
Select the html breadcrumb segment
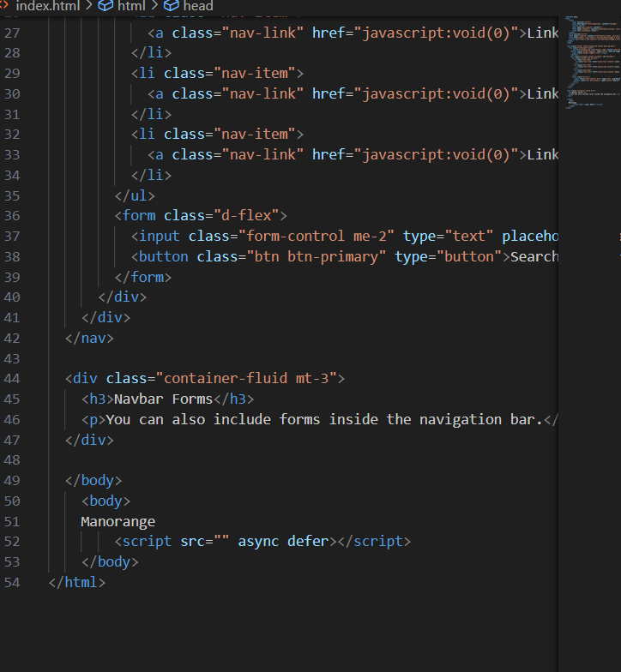coord(131,6)
